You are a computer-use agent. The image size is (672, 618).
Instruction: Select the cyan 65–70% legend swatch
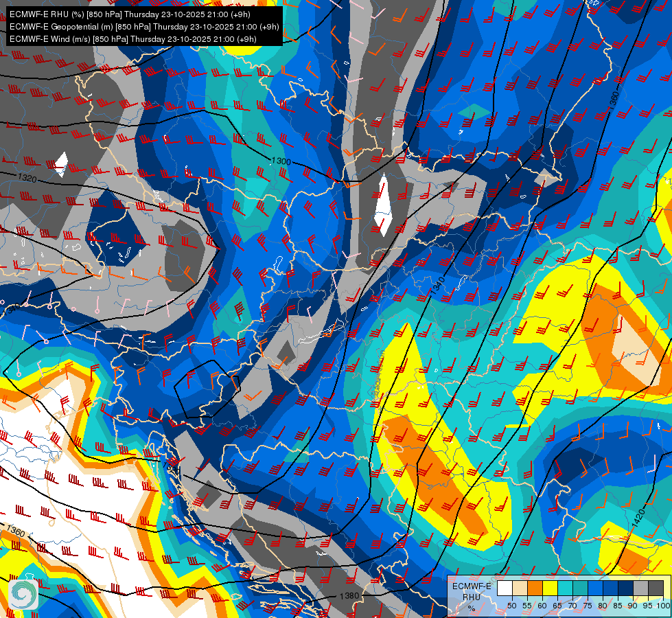point(566,588)
